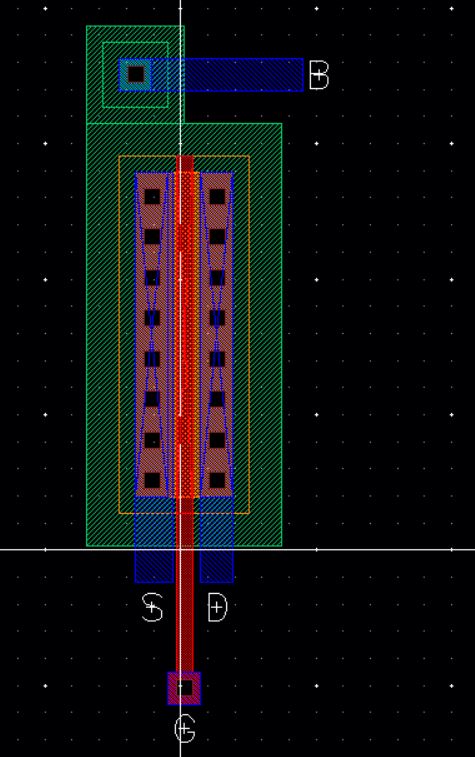Select the bottommost drain-side contact cut
This screenshot has width=475, height=757.
[217, 480]
